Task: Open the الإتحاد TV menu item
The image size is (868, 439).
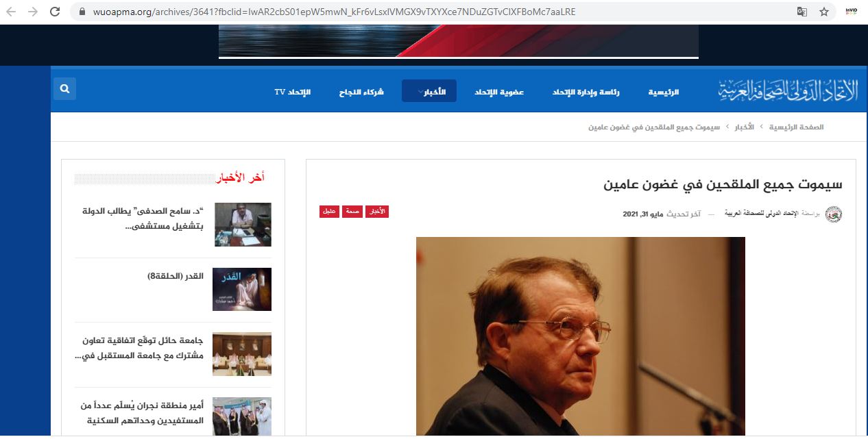Action: [293, 92]
